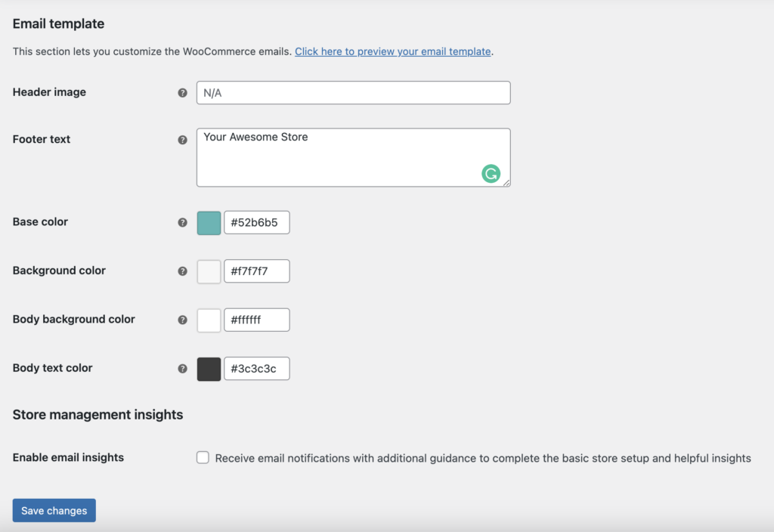774x532 pixels.
Task: Click the Grammarly icon in the footer textarea
Action: (x=492, y=173)
